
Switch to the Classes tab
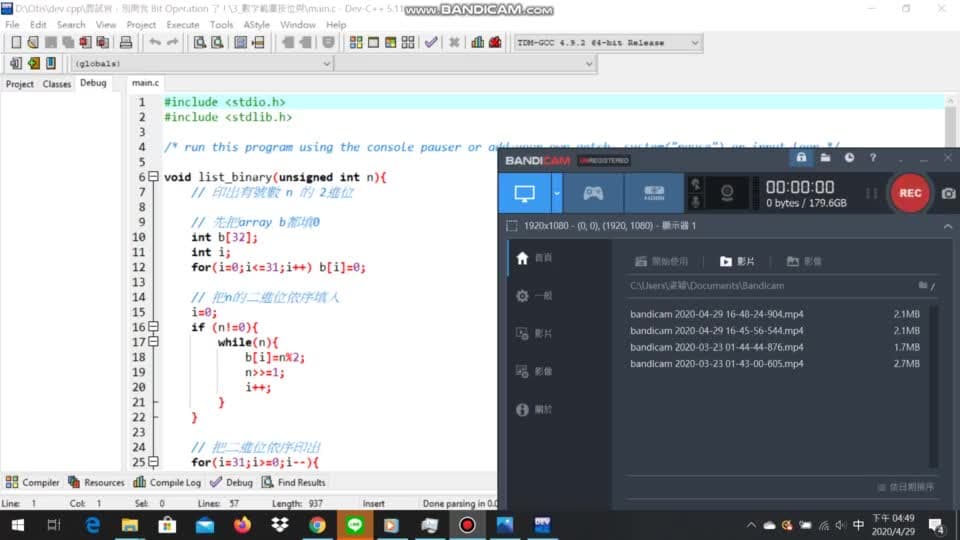coord(57,84)
